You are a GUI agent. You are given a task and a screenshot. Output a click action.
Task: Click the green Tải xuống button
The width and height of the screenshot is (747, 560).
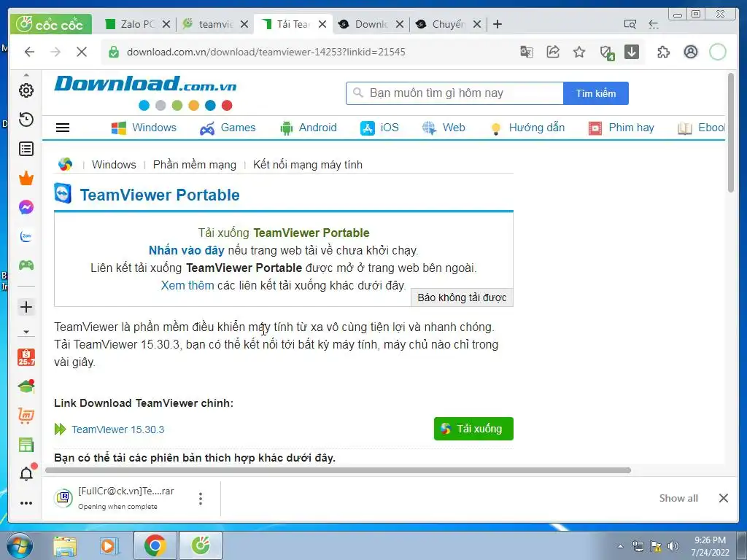[x=473, y=429]
